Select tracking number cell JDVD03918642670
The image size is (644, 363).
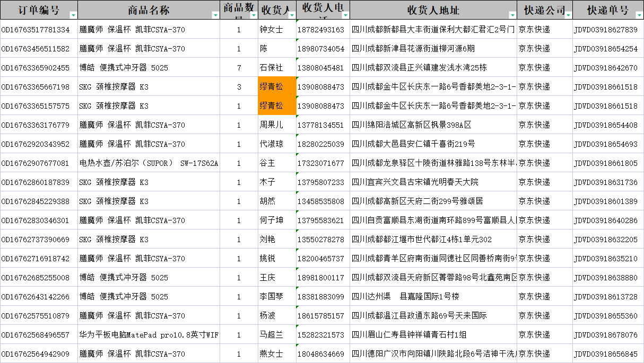[x=608, y=67]
